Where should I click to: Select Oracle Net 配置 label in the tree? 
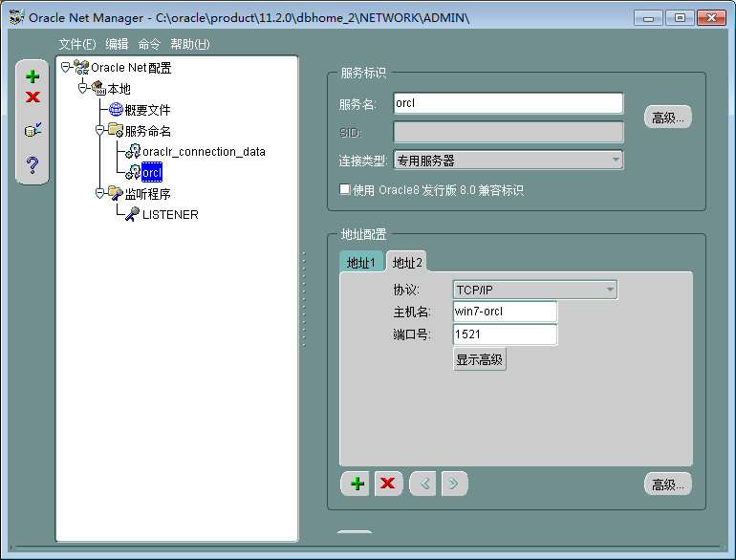coord(131,68)
